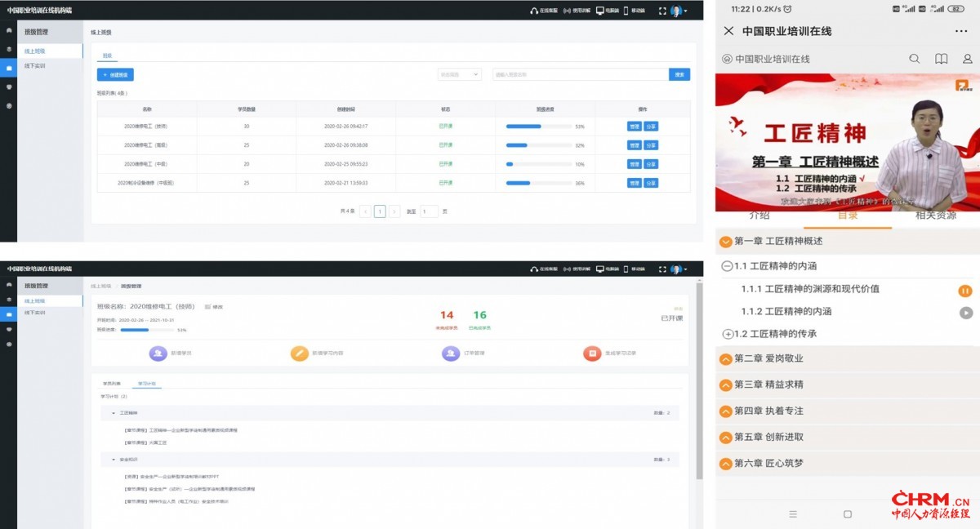Expand section 1.2 工匠精神的传承
This screenshot has height=529, width=980.
[728, 334]
